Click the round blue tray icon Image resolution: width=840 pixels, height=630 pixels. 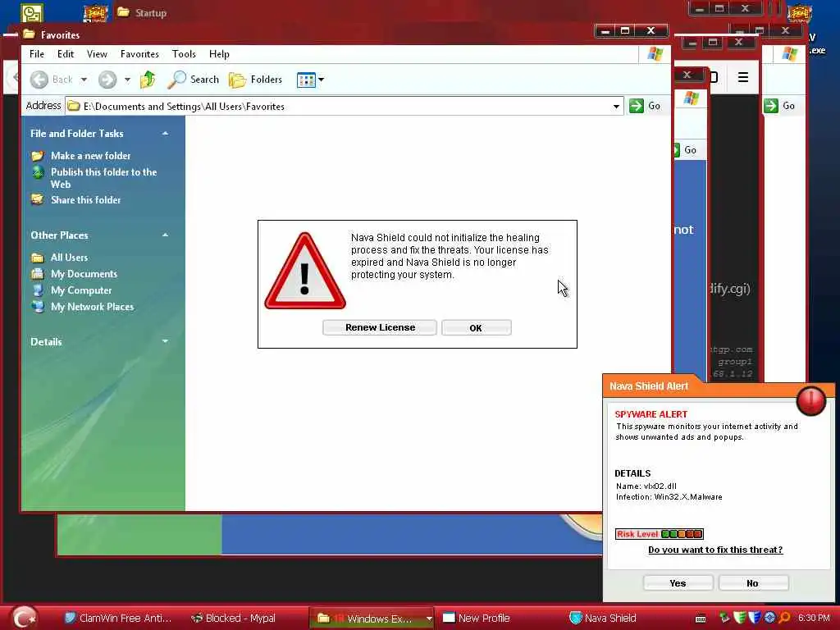(769, 618)
